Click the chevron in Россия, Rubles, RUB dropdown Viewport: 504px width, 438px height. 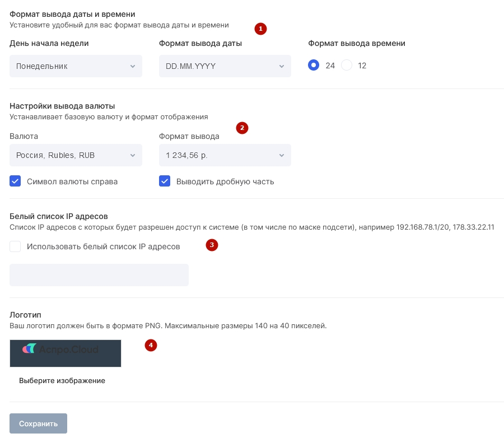click(x=132, y=155)
